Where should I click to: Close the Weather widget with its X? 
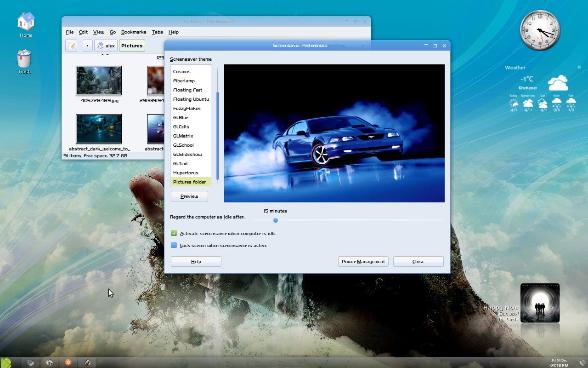pos(579,67)
